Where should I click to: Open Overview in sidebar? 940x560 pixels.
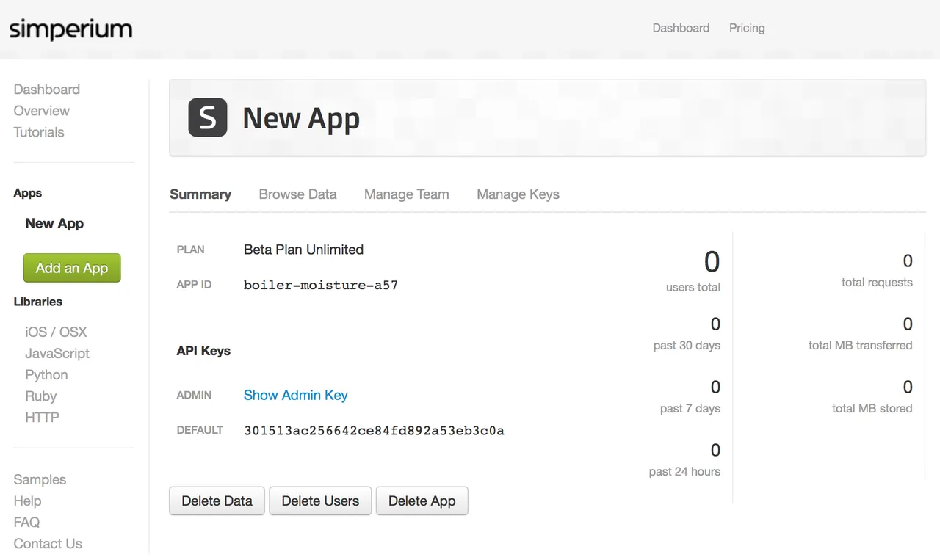point(42,111)
